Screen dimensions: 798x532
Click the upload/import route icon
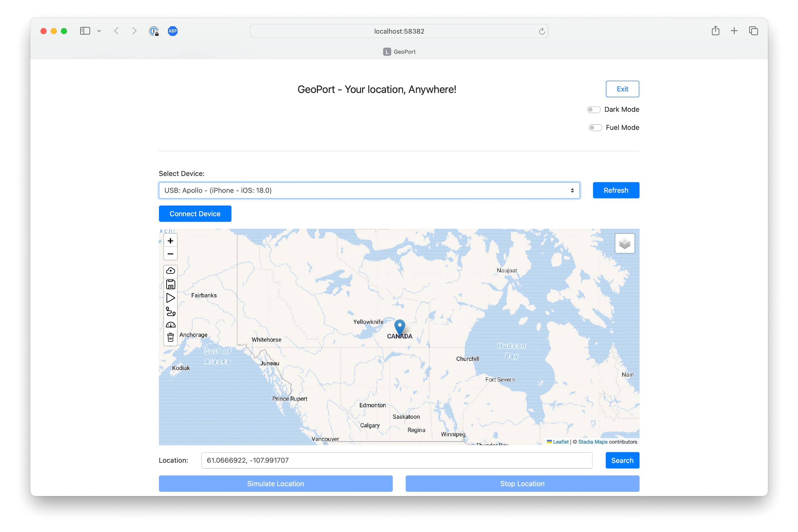170,271
